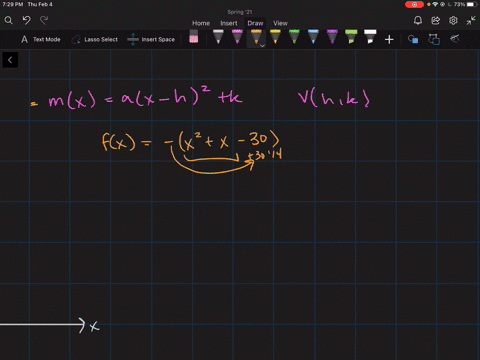Image resolution: width=480 pixels, height=360 pixels.
Task: Toggle Ink to Math tool
Action: pyautogui.click(x=455, y=39)
